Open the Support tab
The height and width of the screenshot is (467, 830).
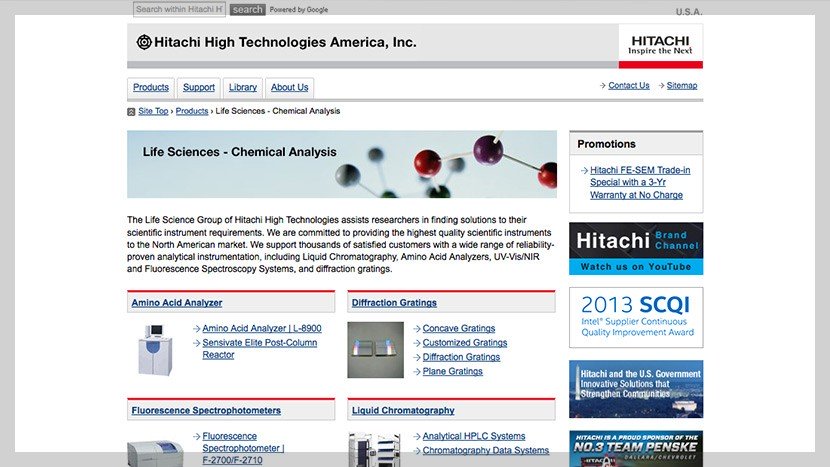[x=199, y=87]
